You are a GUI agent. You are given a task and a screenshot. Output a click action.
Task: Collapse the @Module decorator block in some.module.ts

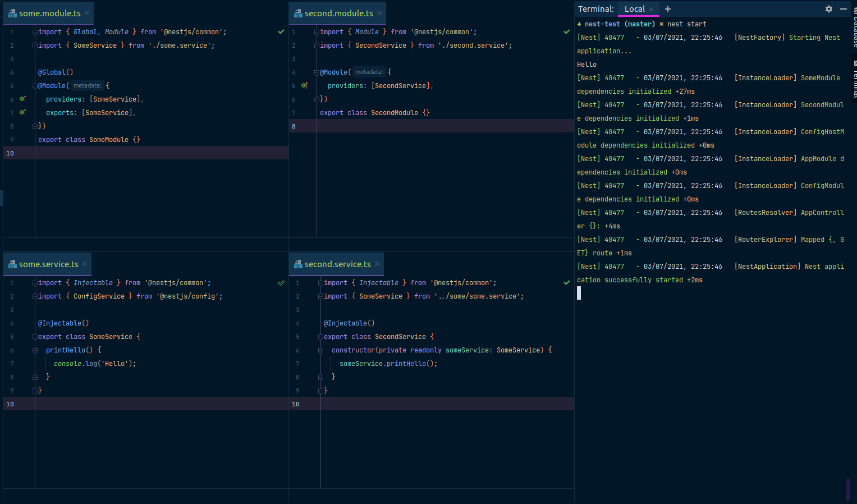coord(35,86)
